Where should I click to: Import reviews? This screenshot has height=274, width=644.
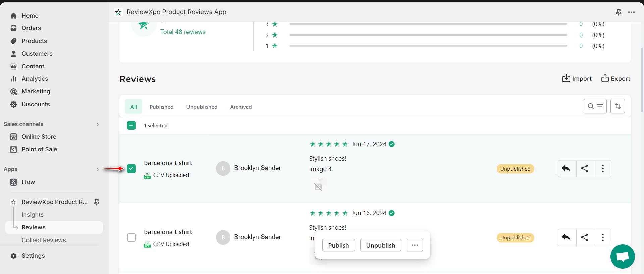577,78
